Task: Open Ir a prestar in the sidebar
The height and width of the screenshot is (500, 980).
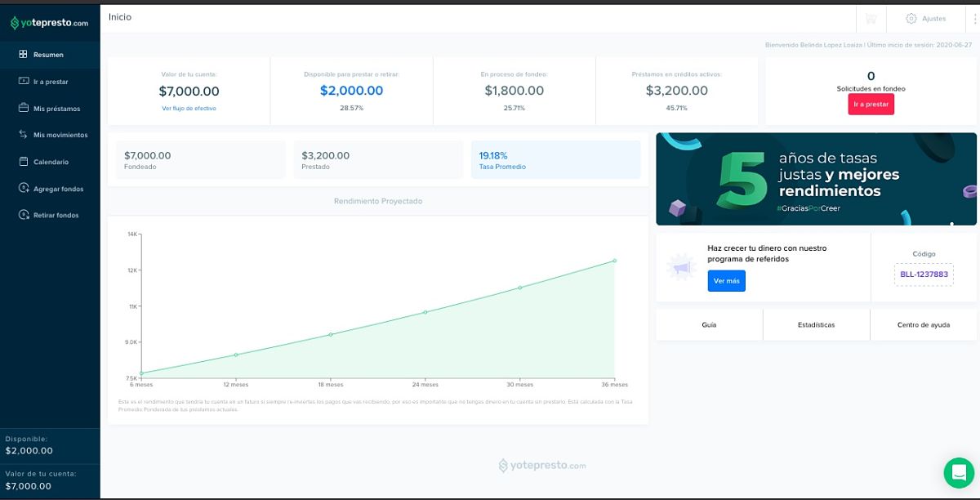Action: [x=49, y=82]
